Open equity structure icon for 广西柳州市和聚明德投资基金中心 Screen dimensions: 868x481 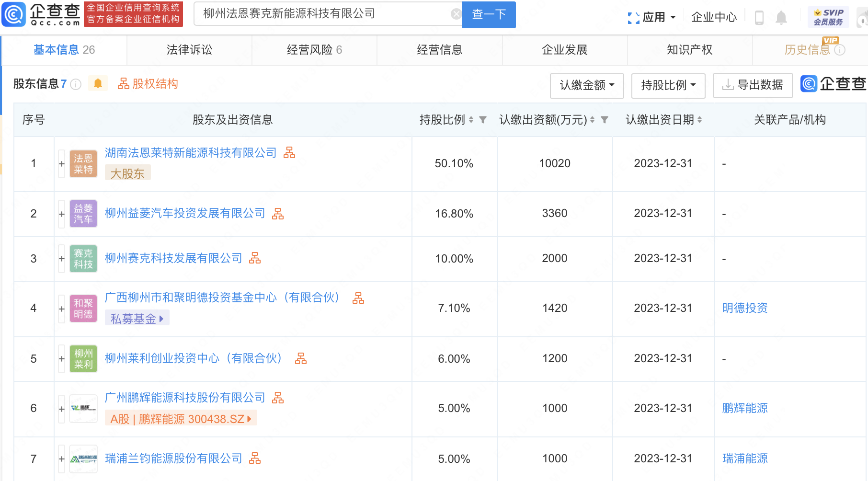[358, 298]
